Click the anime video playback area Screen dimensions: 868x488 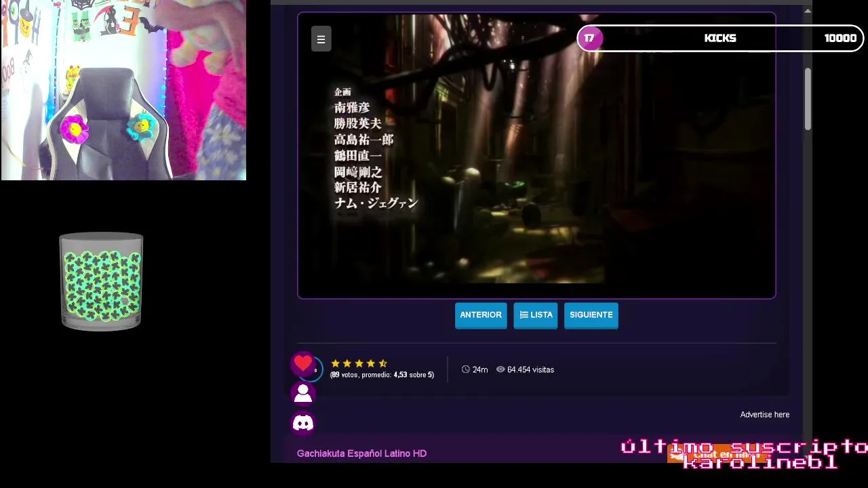pyautogui.click(x=536, y=155)
